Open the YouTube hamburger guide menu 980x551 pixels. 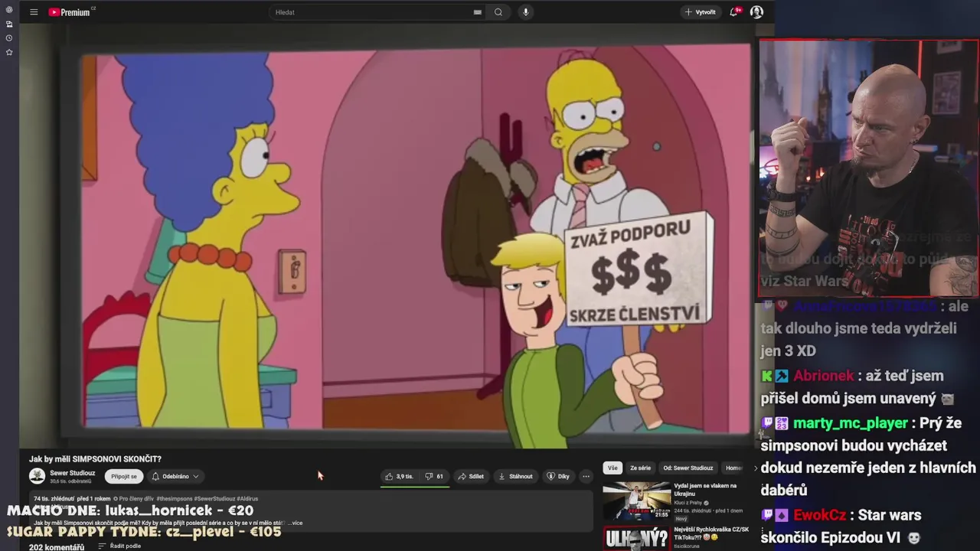tap(34, 12)
